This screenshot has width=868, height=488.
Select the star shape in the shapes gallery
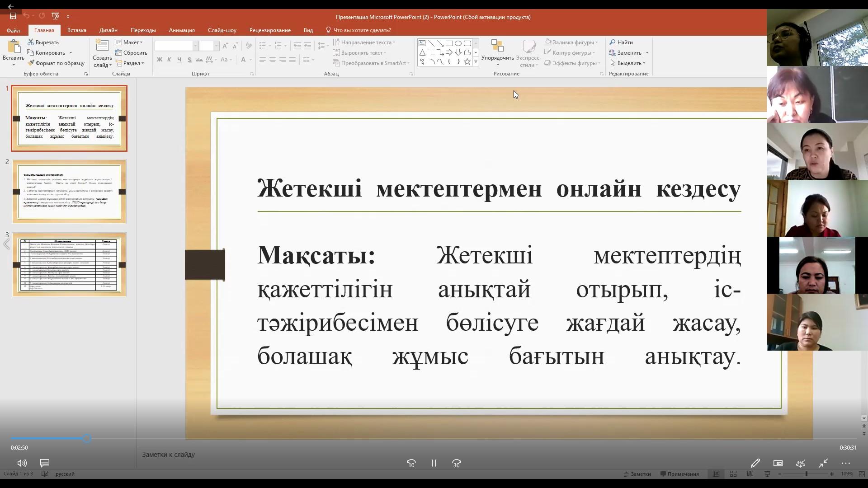[x=467, y=61]
